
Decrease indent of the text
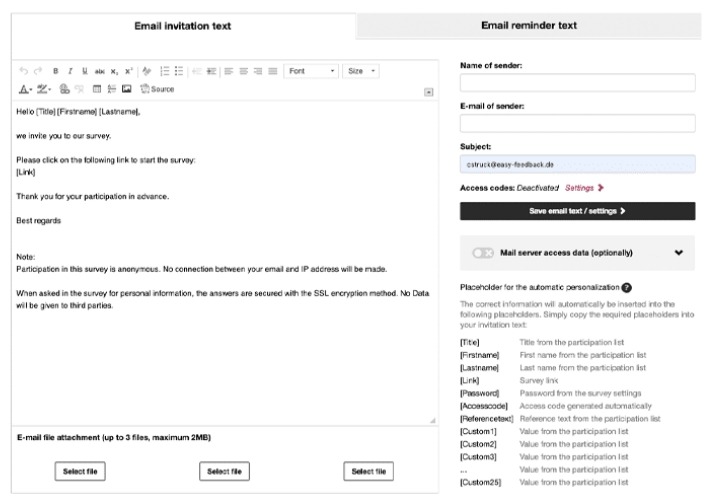click(197, 71)
